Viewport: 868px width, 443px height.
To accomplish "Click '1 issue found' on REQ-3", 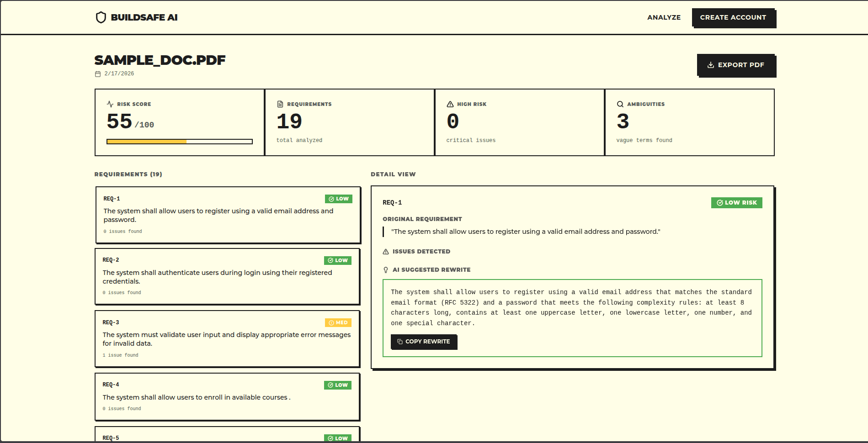I will 120,355.
